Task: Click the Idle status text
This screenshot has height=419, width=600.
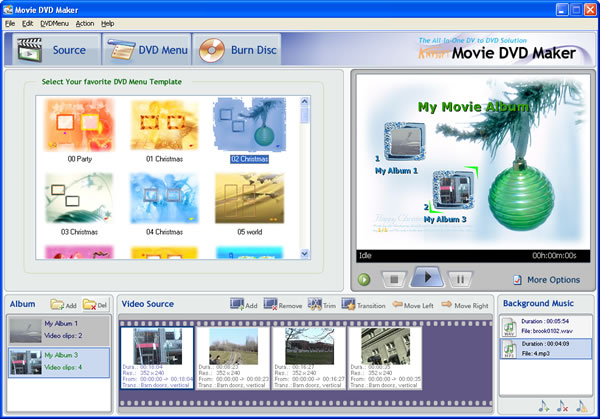Action: tap(365, 255)
